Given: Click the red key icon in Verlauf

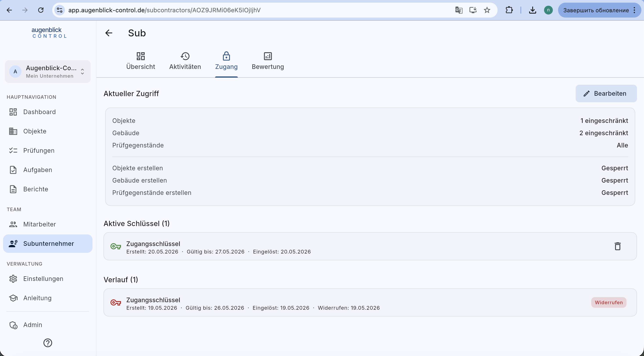Looking at the screenshot, I should (x=116, y=303).
